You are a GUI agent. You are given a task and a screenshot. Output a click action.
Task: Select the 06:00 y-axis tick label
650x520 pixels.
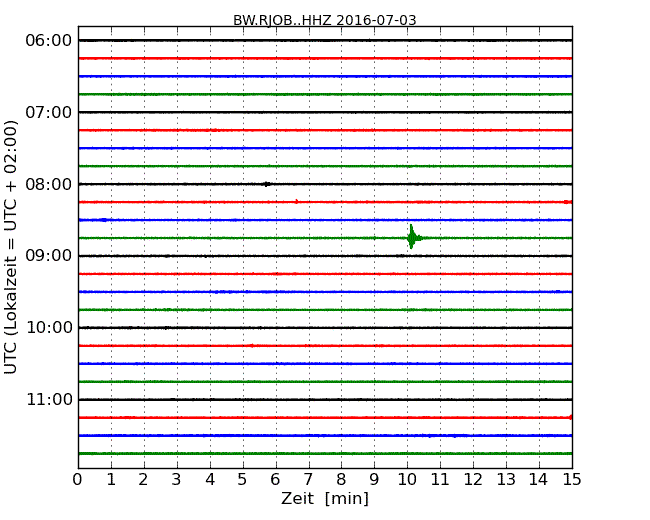coord(49,41)
